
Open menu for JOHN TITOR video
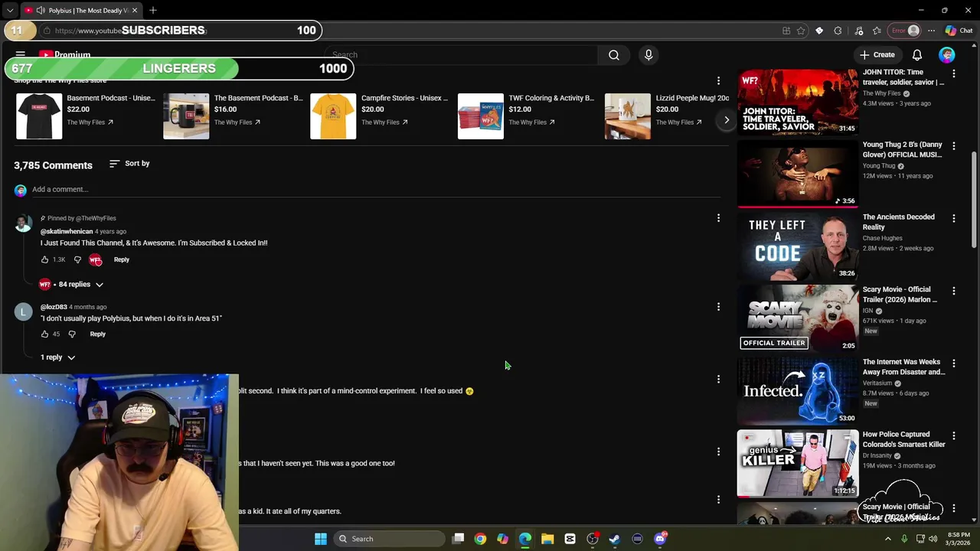click(954, 74)
